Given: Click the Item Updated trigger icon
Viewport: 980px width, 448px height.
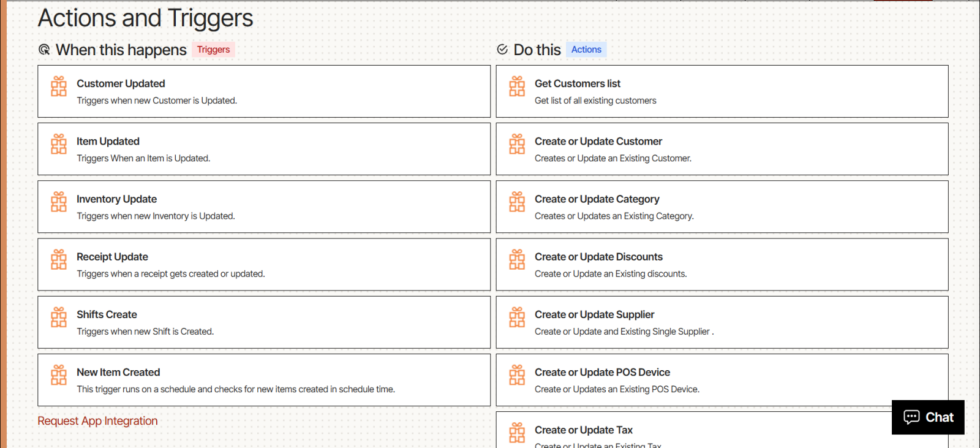Looking at the screenshot, I should 59,144.
